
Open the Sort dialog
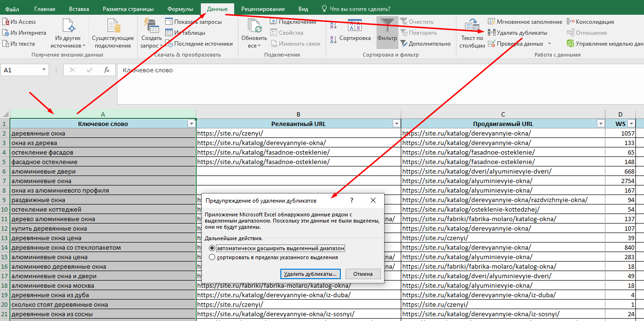[355, 29]
